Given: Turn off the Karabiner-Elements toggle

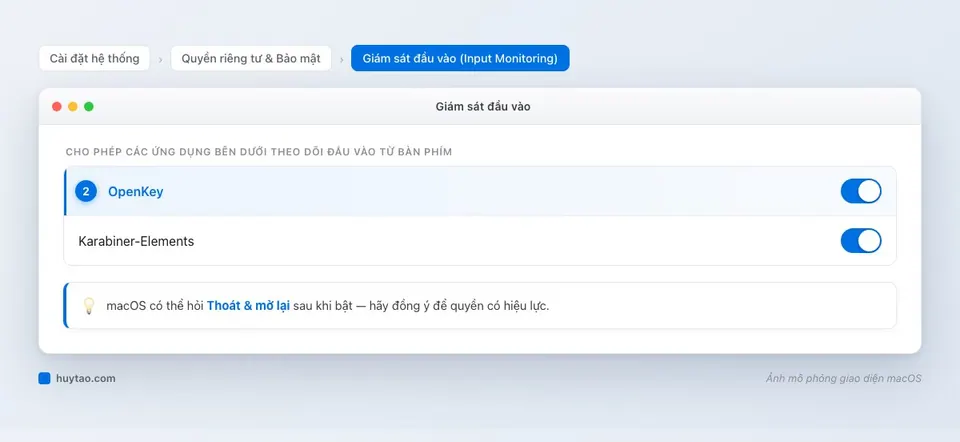Looking at the screenshot, I should coord(861,241).
